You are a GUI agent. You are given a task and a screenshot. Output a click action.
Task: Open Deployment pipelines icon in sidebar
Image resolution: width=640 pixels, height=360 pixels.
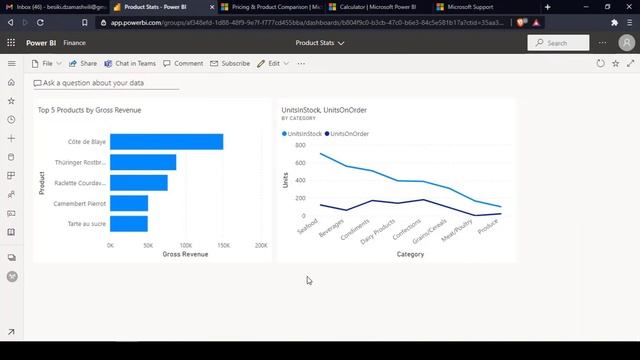tap(11, 213)
